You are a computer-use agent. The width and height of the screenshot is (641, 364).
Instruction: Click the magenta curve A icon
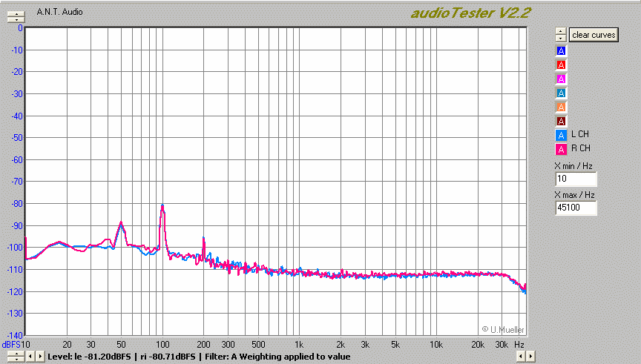coord(561,79)
